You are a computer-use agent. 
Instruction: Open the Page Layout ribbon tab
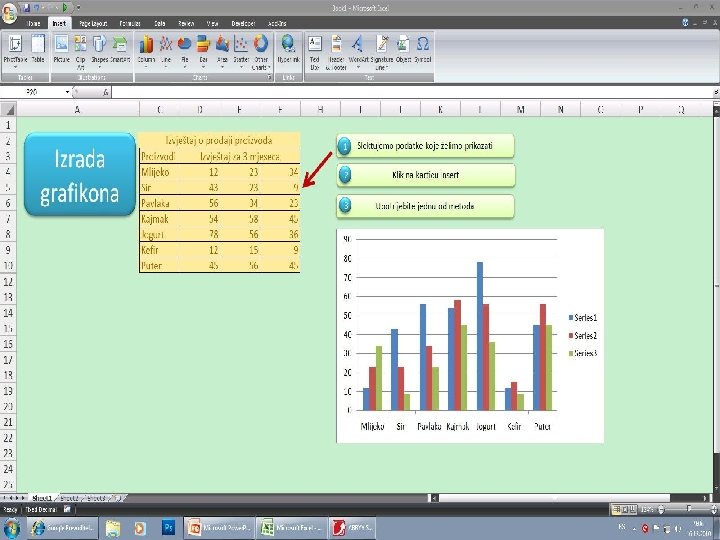(x=93, y=23)
